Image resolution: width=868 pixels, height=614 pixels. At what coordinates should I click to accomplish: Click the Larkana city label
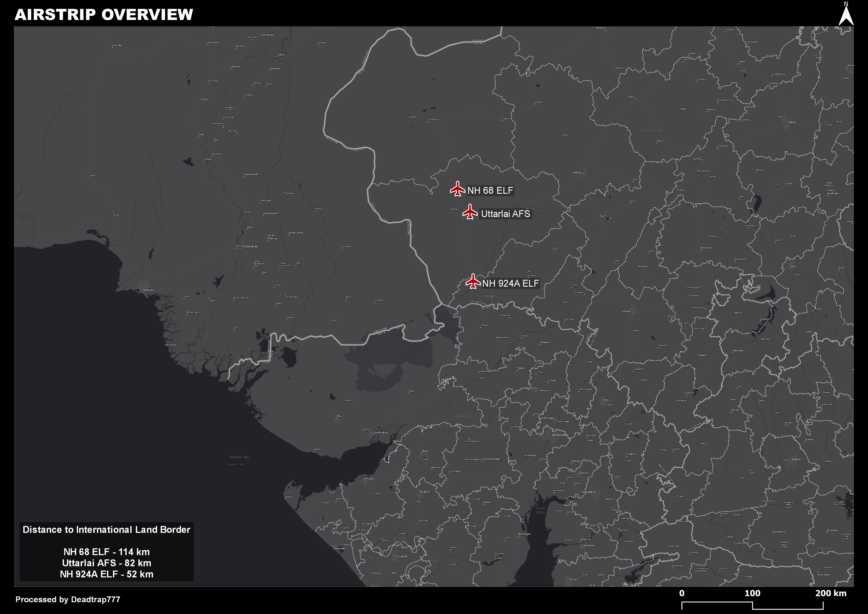coord(235,66)
